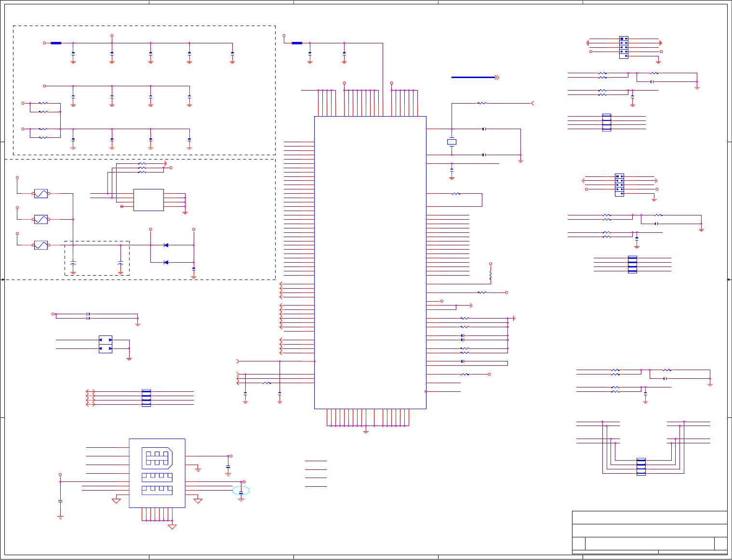This screenshot has width=732, height=560.
Task: Click the ground symbol beneath the main chip
Action: click(366, 431)
